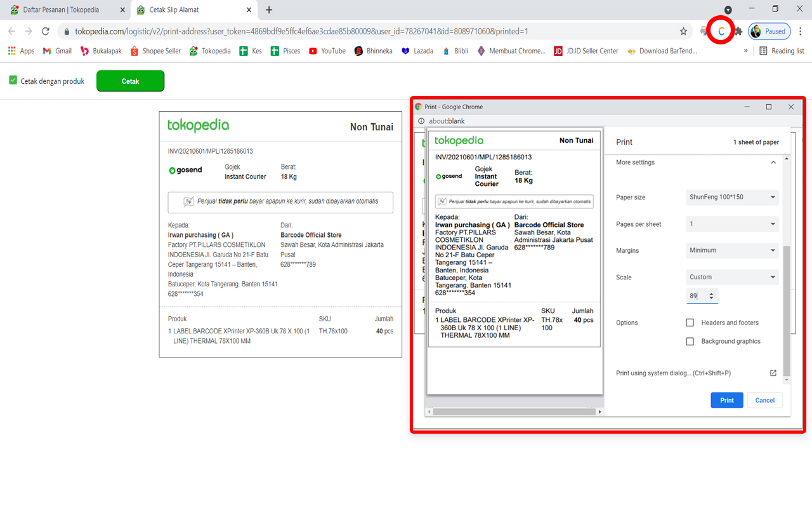Open the Membuat Chrome bookmark
812x508 pixels.
511,51
